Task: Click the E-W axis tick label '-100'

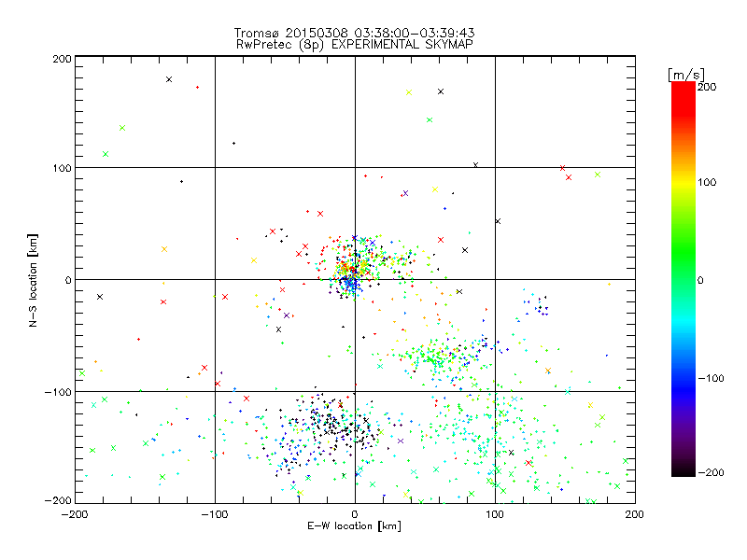Action: click(215, 514)
